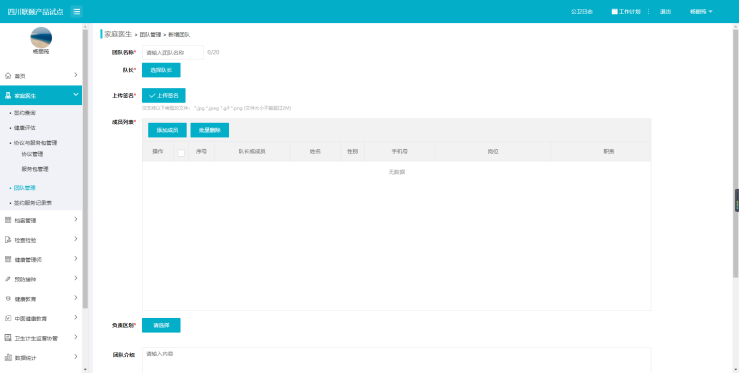
Task: Click the 姓名 column header
Action: coord(315,152)
